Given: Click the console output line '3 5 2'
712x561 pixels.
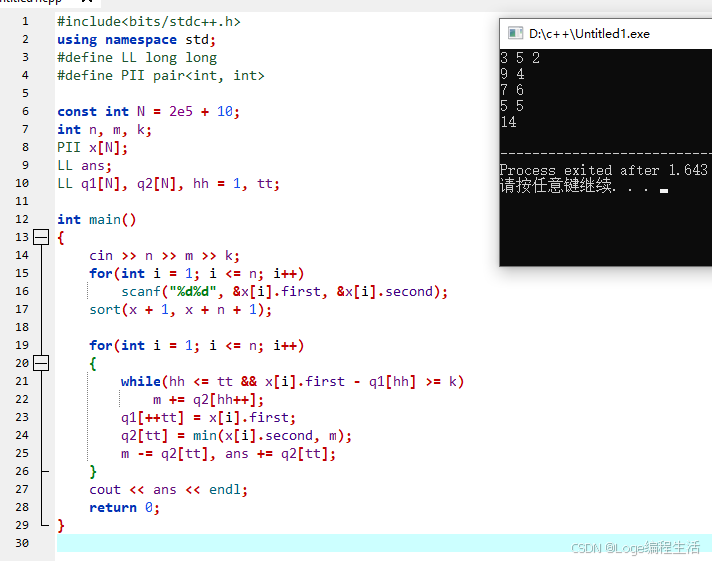Looking at the screenshot, I should point(520,58).
